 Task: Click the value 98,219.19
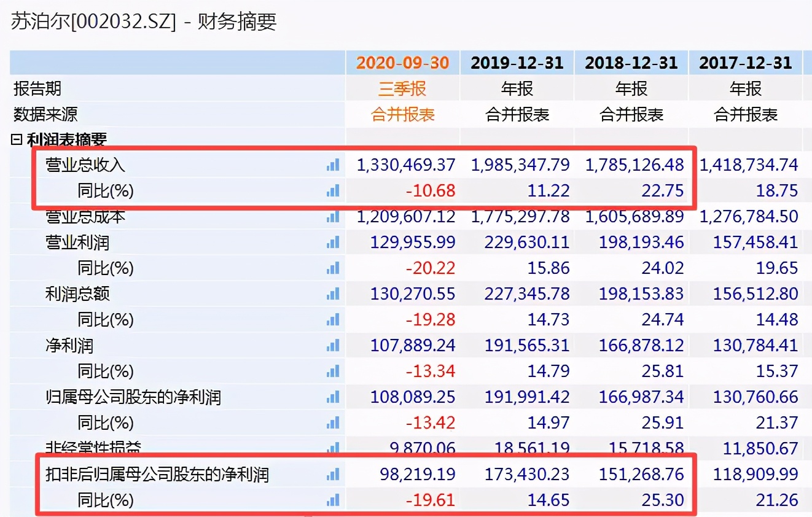pos(418,475)
